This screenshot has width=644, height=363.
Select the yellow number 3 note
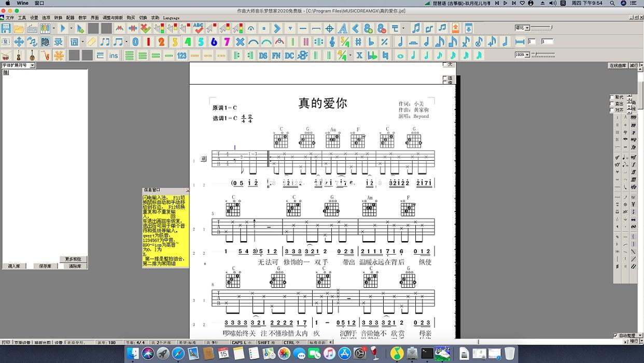click(175, 41)
